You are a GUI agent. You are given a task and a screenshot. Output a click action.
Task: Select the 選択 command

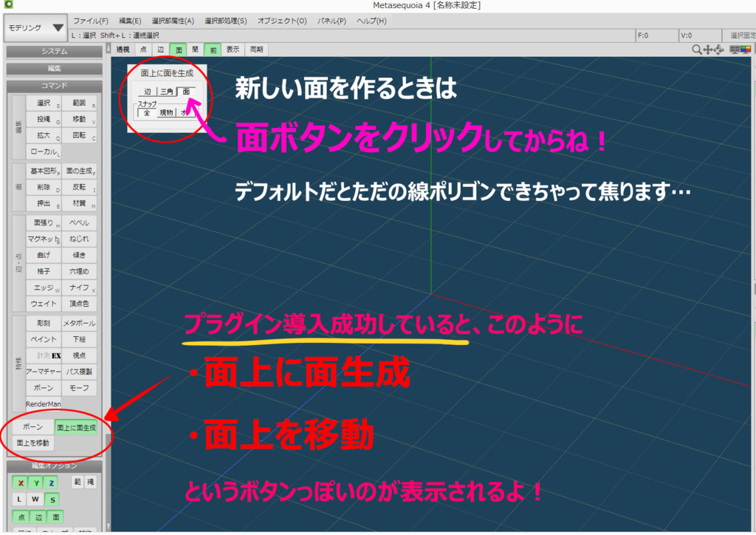[44, 103]
